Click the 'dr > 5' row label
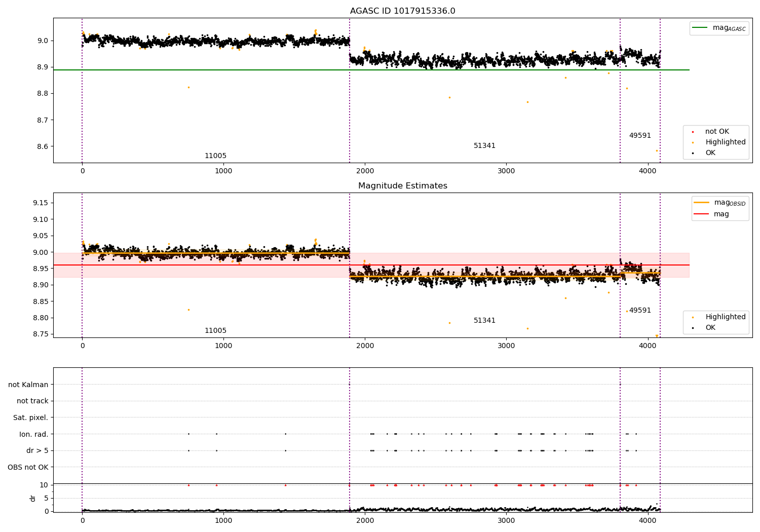Viewport: 760px width, 532px height. 37,450
